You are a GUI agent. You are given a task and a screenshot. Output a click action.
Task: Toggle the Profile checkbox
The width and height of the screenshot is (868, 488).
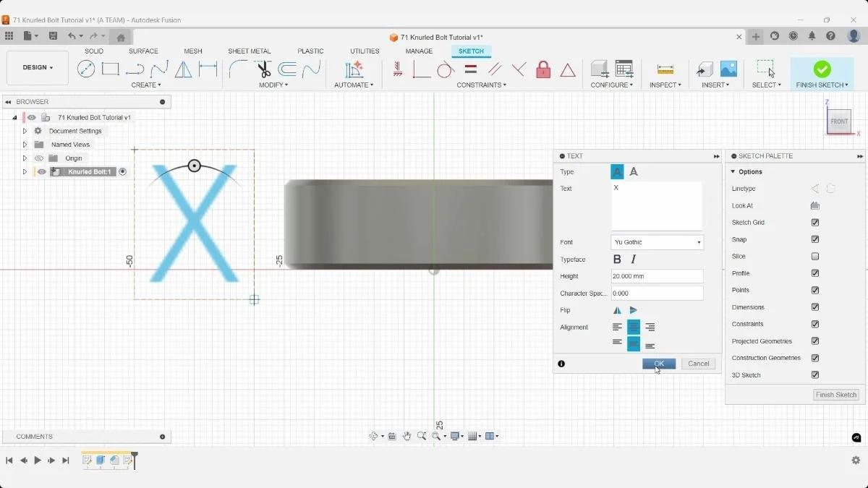pyautogui.click(x=815, y=273)
